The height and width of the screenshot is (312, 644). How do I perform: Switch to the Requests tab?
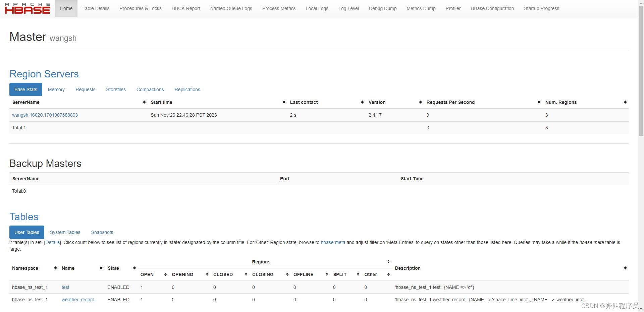pos(86,89)
